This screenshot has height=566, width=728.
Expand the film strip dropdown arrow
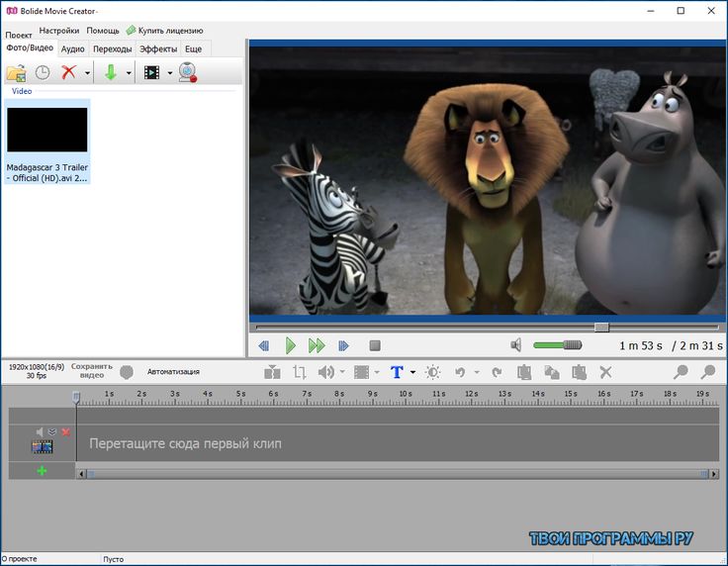(x=170, y=73)
